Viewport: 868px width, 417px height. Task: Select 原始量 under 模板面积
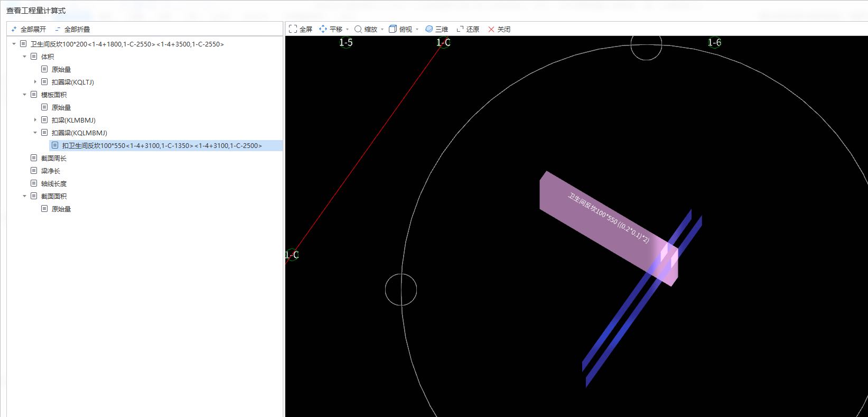[x=61, y=107]
